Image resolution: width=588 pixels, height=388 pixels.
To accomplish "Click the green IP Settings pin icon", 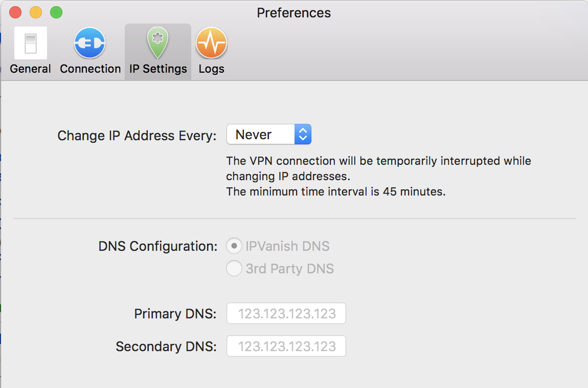I will tap(157, 43).
